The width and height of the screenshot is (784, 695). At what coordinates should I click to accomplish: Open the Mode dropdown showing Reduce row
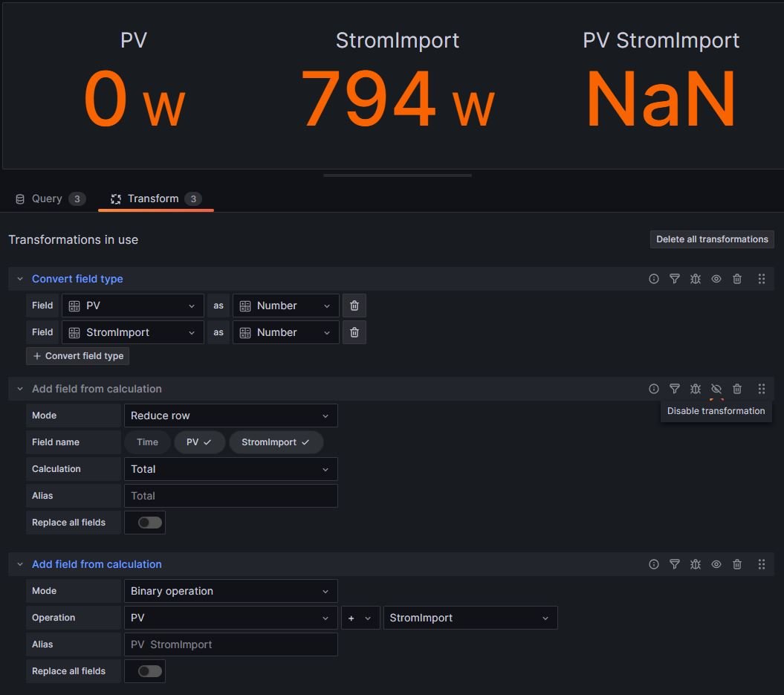click(230, 416)
